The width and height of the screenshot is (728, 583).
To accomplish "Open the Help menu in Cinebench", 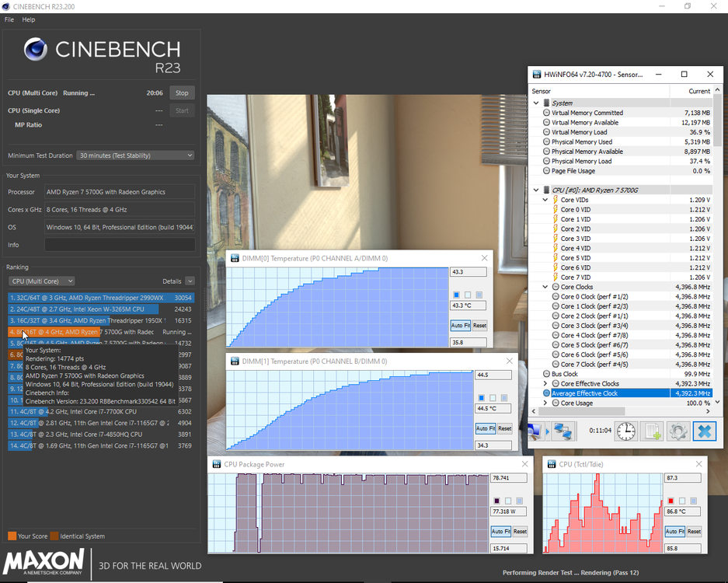I will 28,19.
